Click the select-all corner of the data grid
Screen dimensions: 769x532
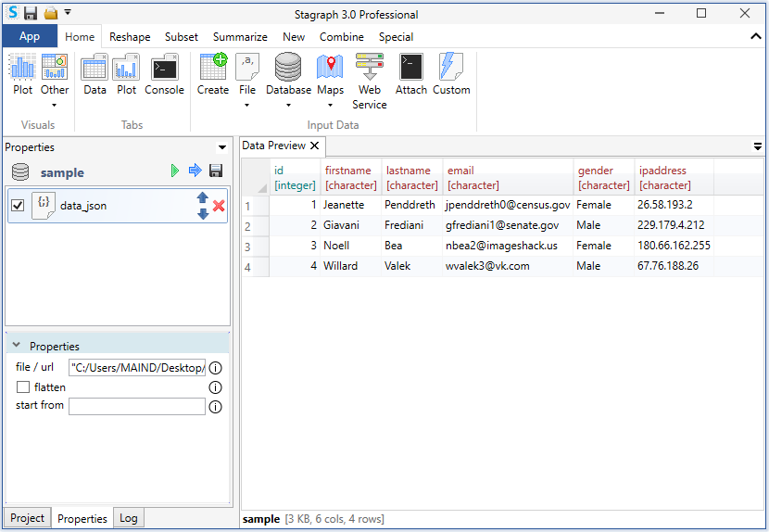pos(255,178)
